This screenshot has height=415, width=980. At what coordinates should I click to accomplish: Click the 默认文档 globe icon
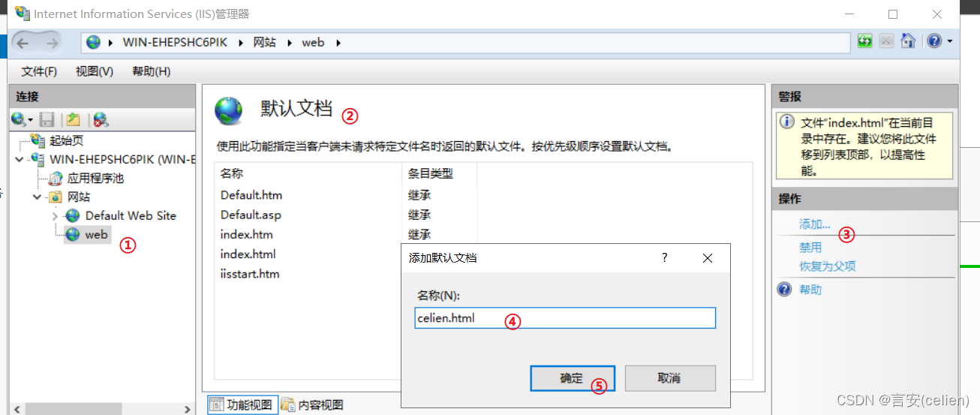(229, 111)
